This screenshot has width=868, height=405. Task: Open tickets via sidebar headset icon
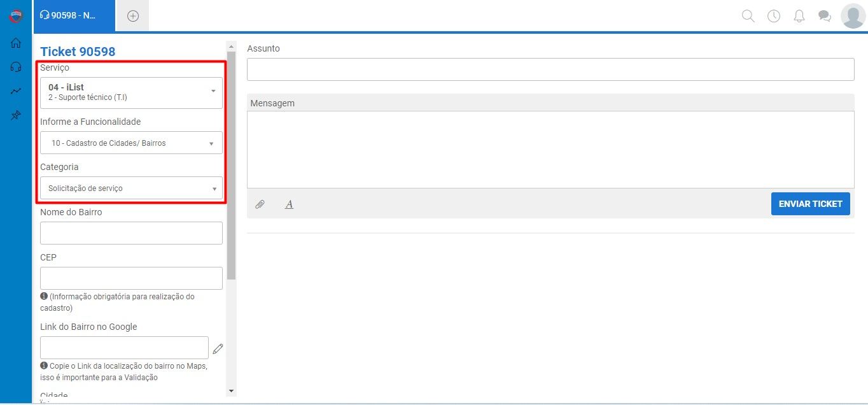coord(16,67)
